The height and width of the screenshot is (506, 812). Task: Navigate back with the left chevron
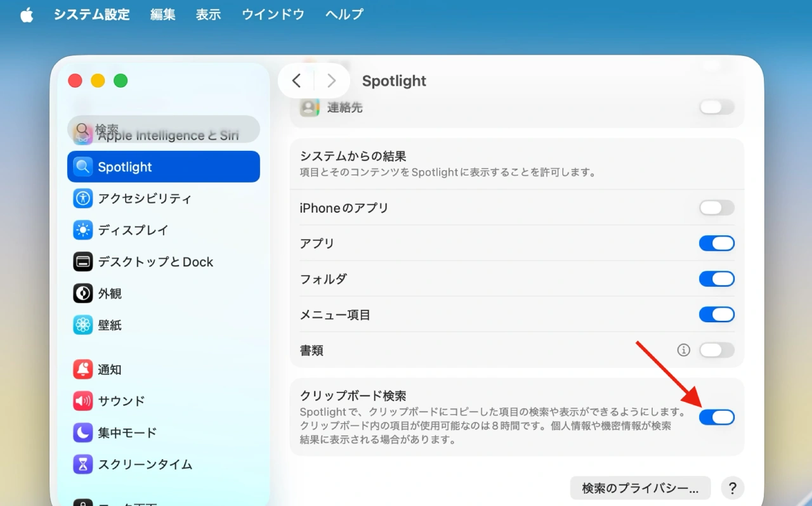(x=296, y=81)
